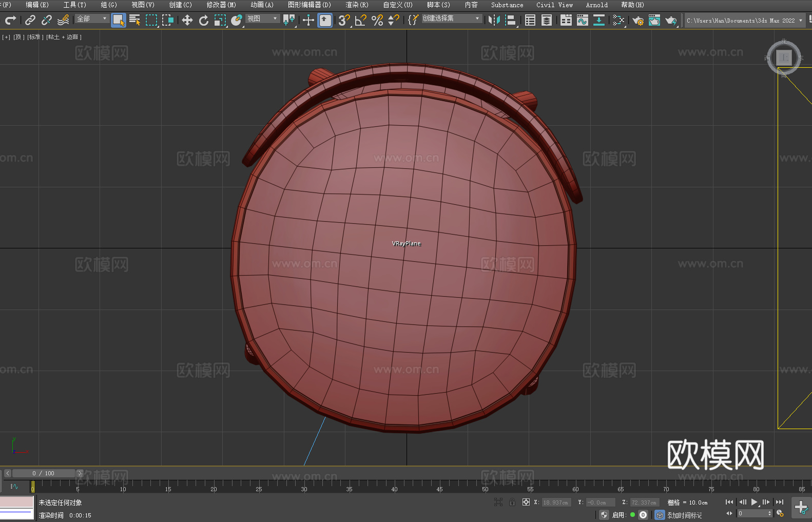Toggle Window/Crossing selection icon

[168, 20]
